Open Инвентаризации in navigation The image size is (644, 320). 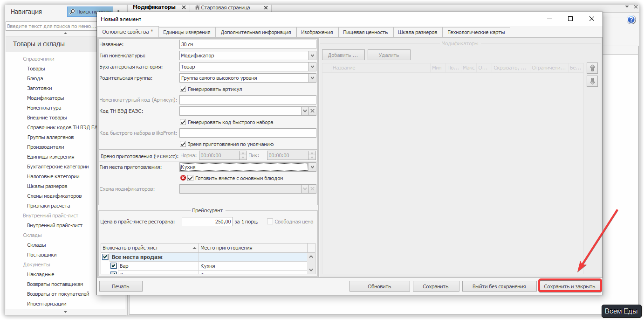pos(47,304)
